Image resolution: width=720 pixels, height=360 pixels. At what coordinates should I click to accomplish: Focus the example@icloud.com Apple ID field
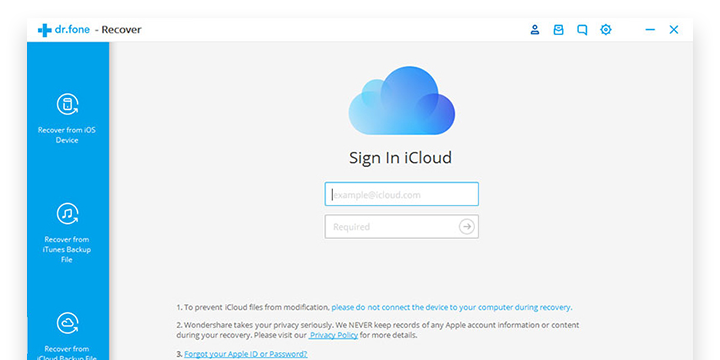point(401,194)
